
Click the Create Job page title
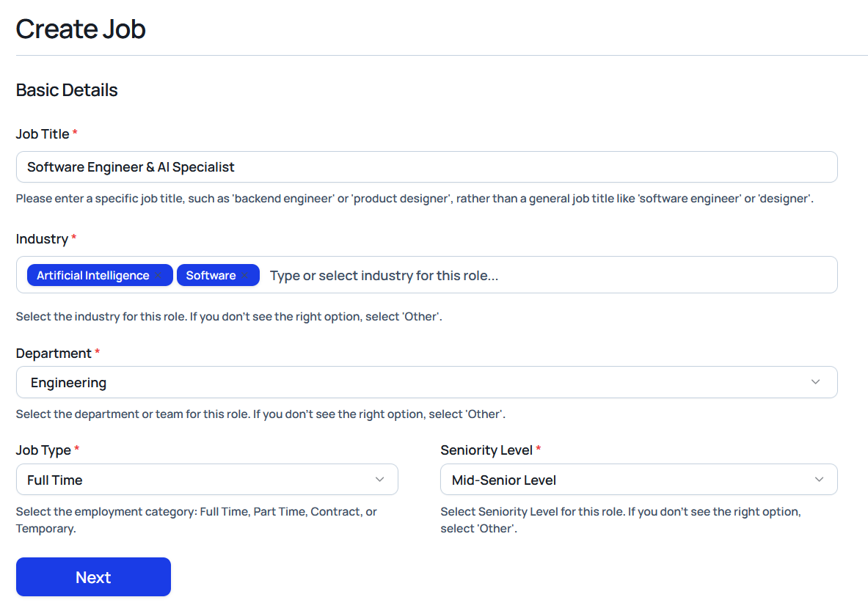click(x=81, y=29)
